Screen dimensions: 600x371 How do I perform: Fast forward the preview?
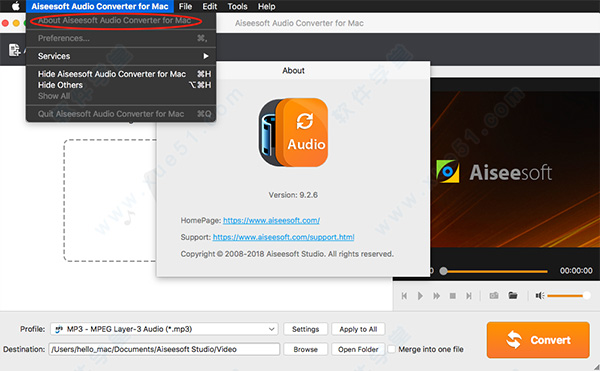pos(436,296)
